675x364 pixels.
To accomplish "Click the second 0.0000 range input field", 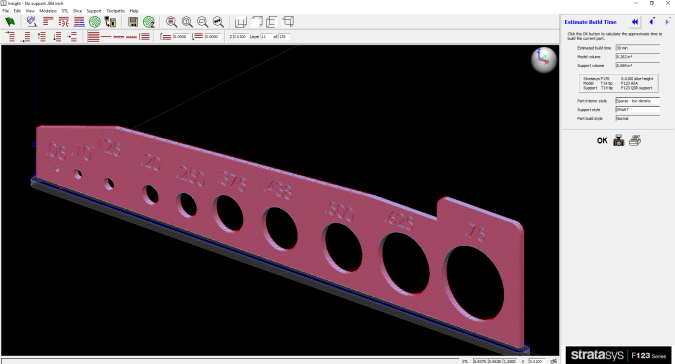I will click(212, 37).
